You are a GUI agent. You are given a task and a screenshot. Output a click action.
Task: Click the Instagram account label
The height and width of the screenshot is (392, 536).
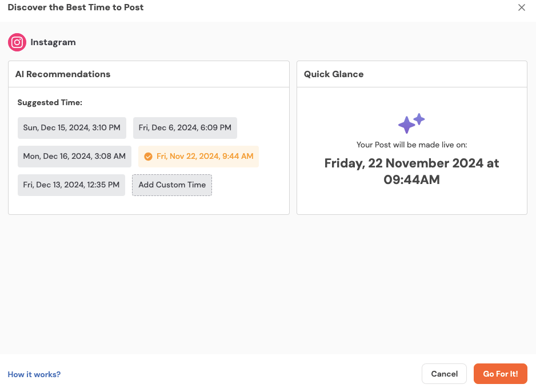53,42
